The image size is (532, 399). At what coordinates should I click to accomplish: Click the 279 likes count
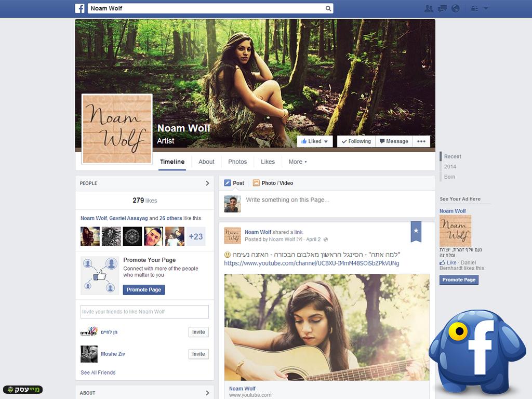coord(145,201)
